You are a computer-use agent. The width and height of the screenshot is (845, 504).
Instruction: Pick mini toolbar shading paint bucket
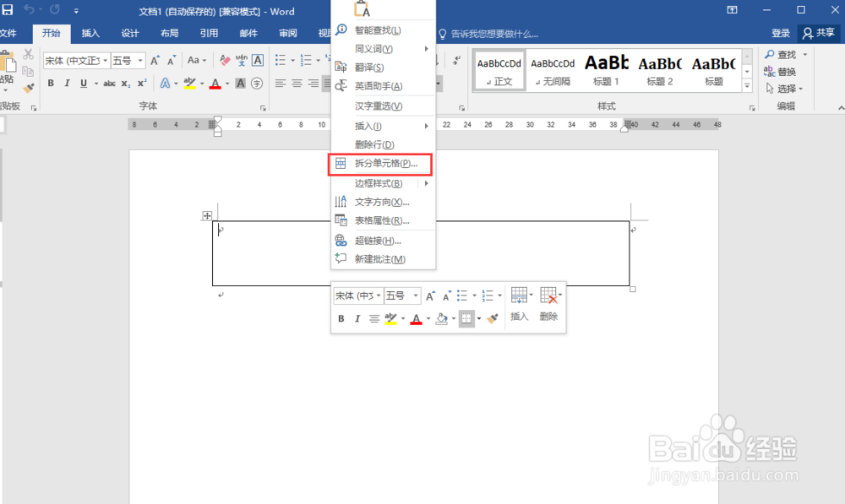point(441,318)
